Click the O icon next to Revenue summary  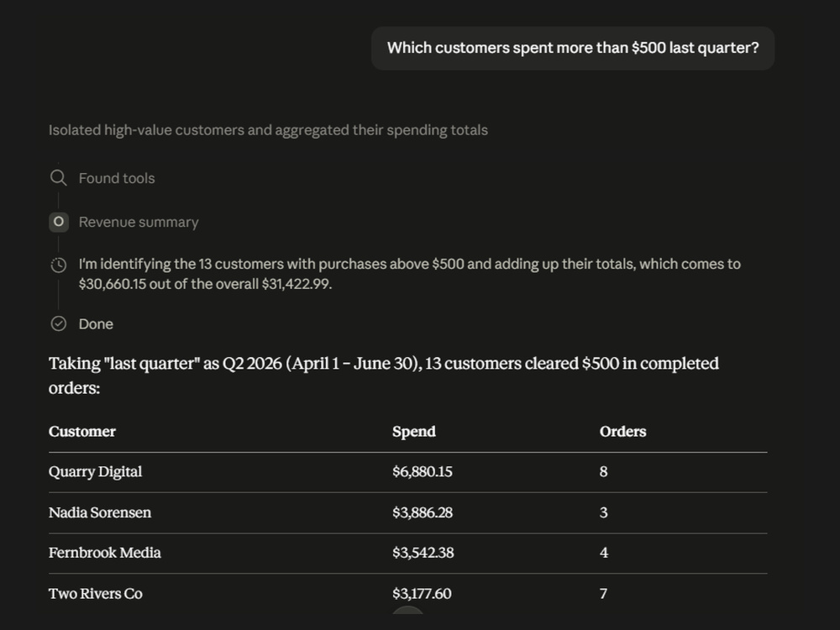point(59,222)
